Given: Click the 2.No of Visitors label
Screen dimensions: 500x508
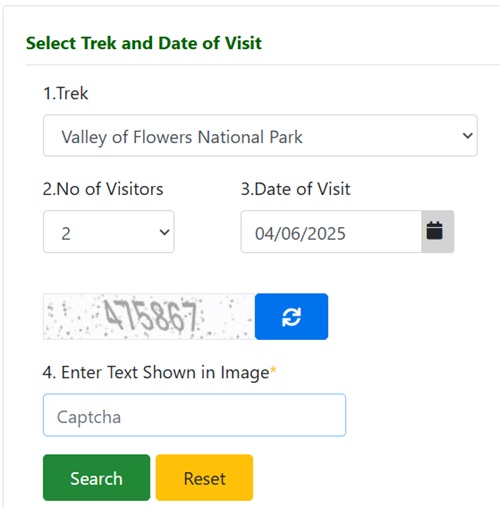Looking at the screenshot, I should (x=103, y=189).
